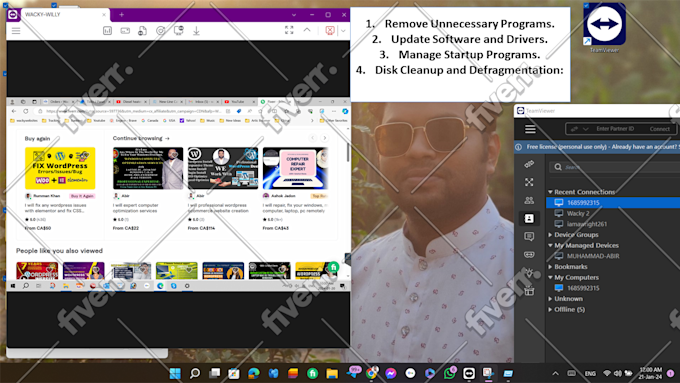Open the expand arrows icon in the TeamViewer sidebar
Image resolution: width=680 pixels, height=383 pixels.
pyautogui.click(x=529, y=182)
